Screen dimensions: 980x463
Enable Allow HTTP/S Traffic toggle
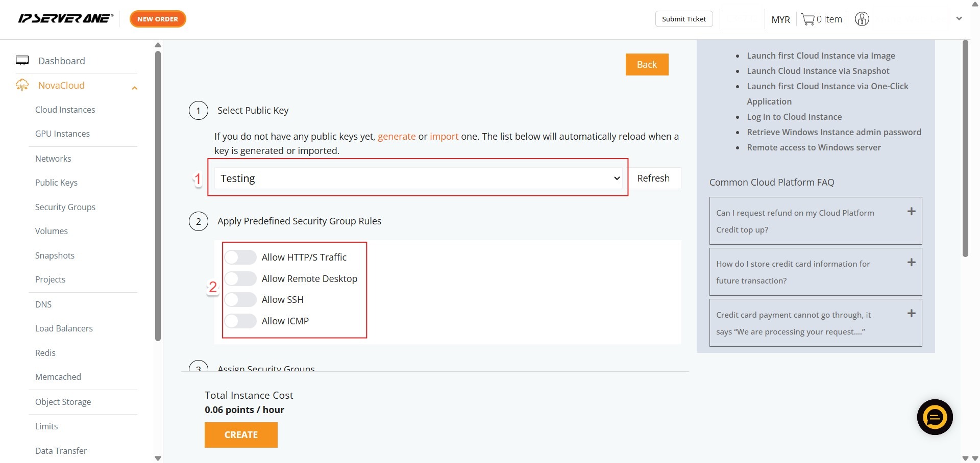[x=240, y=258]
